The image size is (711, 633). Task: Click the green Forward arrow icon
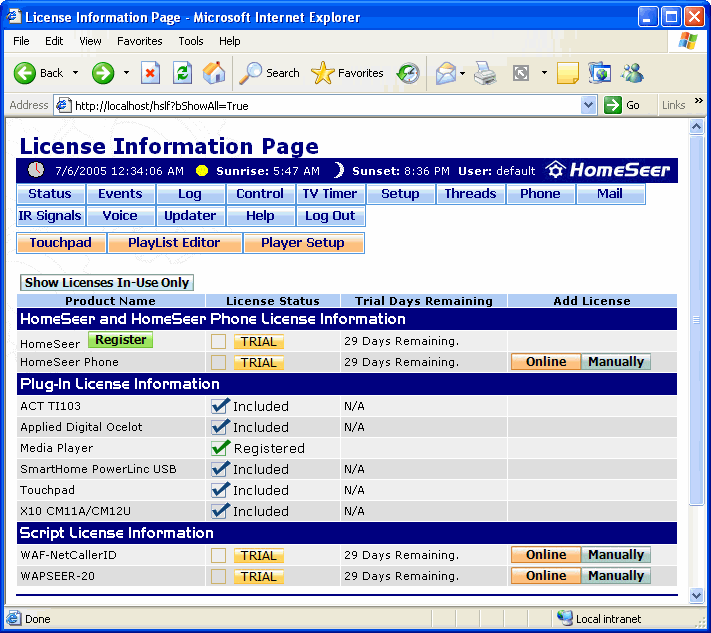point(103,73)
